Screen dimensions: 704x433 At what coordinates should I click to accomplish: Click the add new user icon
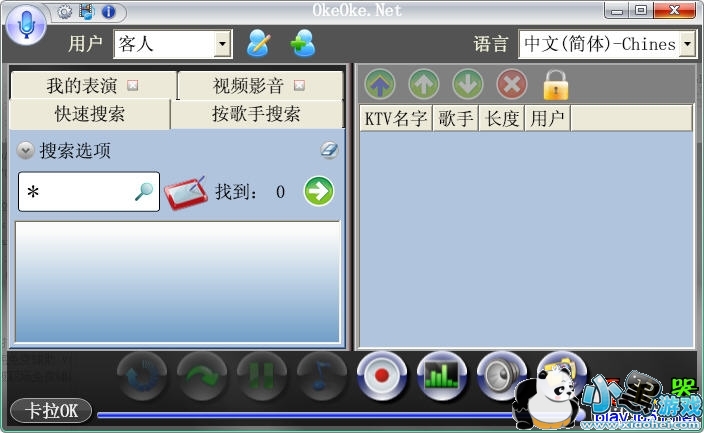(303, 43)
